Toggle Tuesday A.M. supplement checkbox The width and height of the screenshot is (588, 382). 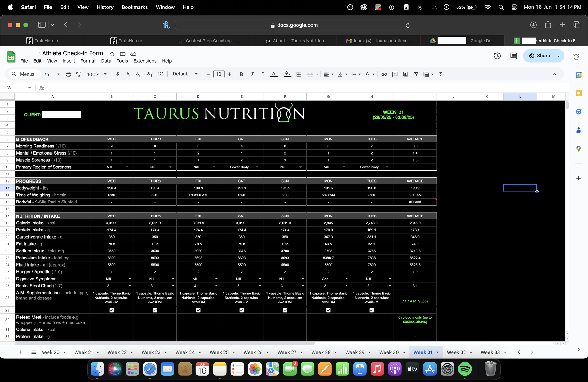click(371, 310)
